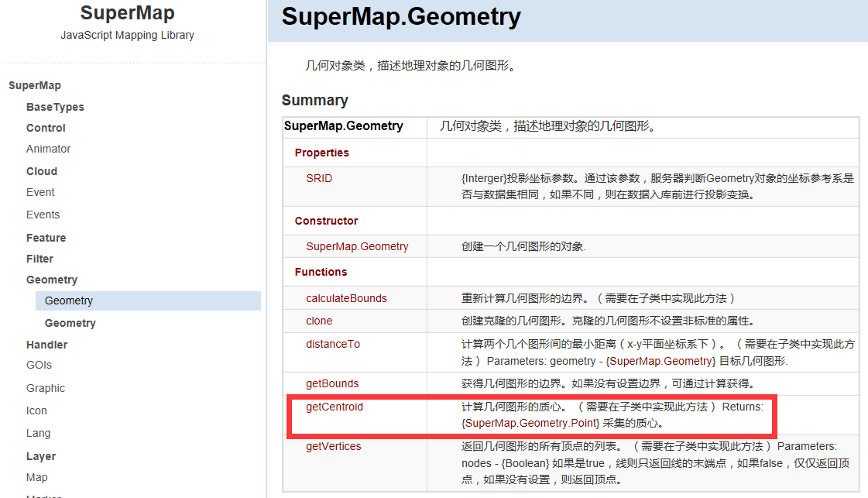Follow the SuperMap.Geometry link in the distanceTo description
Screen dimensions: 868x498
(x=660, y=361)
